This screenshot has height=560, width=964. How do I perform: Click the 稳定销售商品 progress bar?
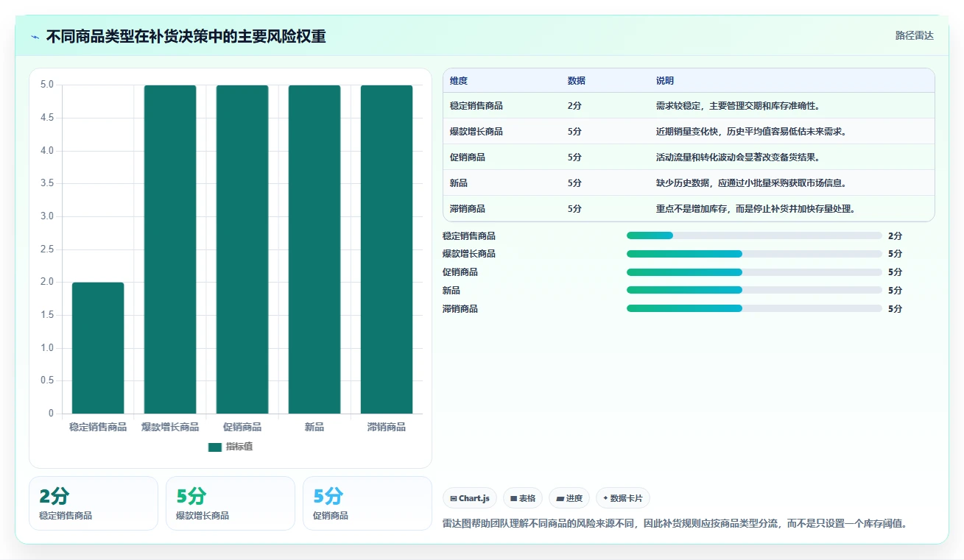[754, 235]
